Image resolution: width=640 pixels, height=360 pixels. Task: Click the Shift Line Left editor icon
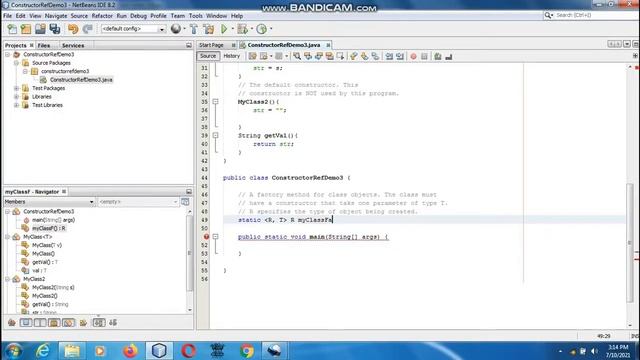click(389, 56)
